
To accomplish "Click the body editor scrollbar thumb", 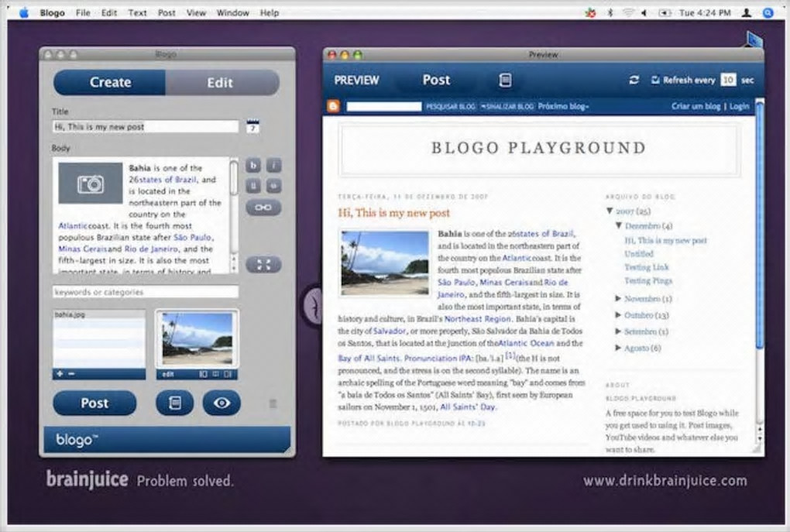I will coord(234,178).
